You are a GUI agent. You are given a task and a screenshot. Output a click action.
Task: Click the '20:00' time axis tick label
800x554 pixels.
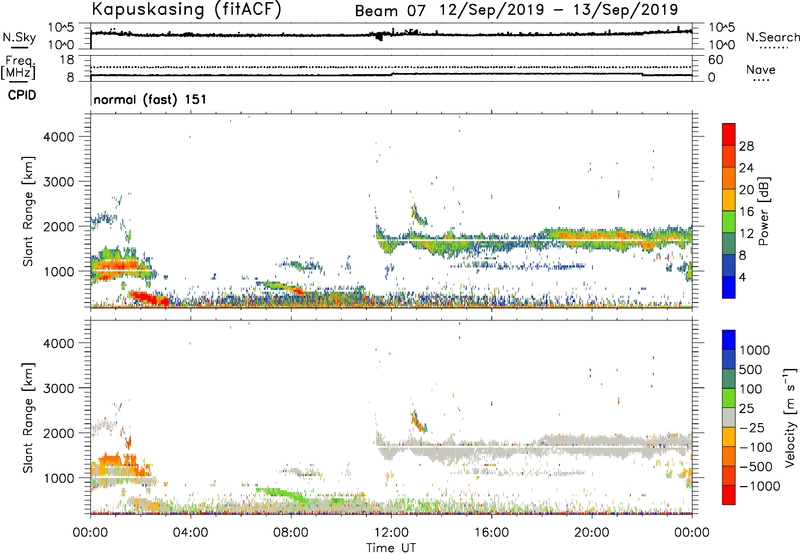tap(592, 533)
